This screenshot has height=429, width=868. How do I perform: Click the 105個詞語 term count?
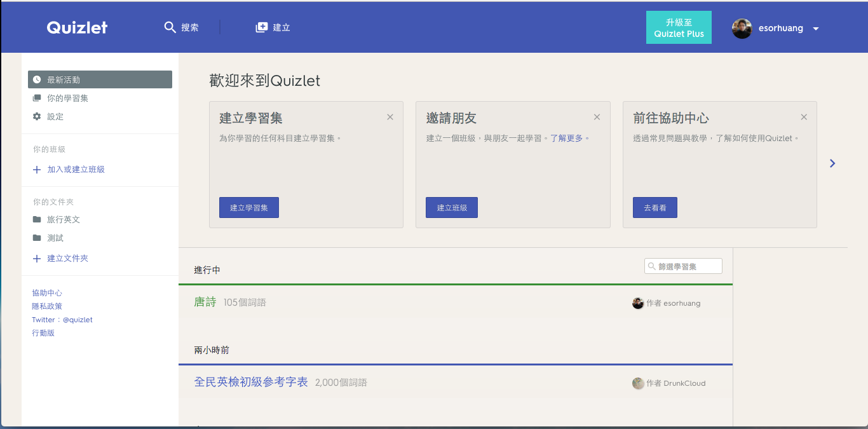(x=245, y=303)
